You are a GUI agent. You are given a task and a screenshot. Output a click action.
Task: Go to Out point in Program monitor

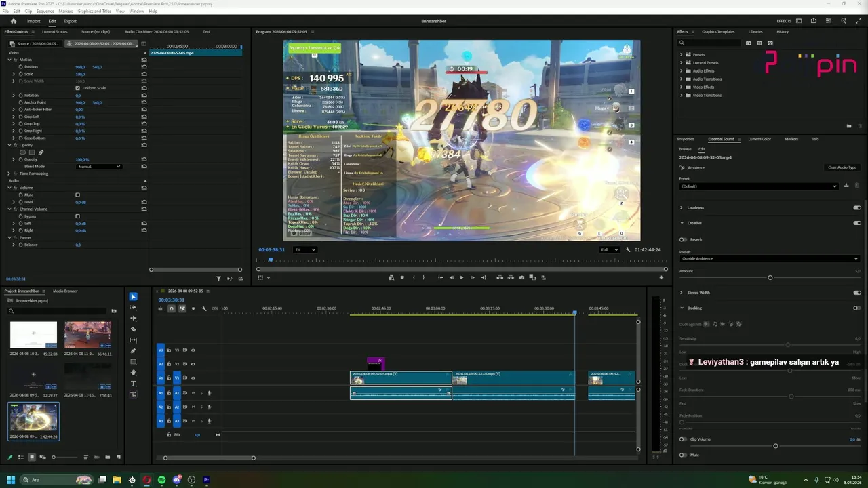484,277
